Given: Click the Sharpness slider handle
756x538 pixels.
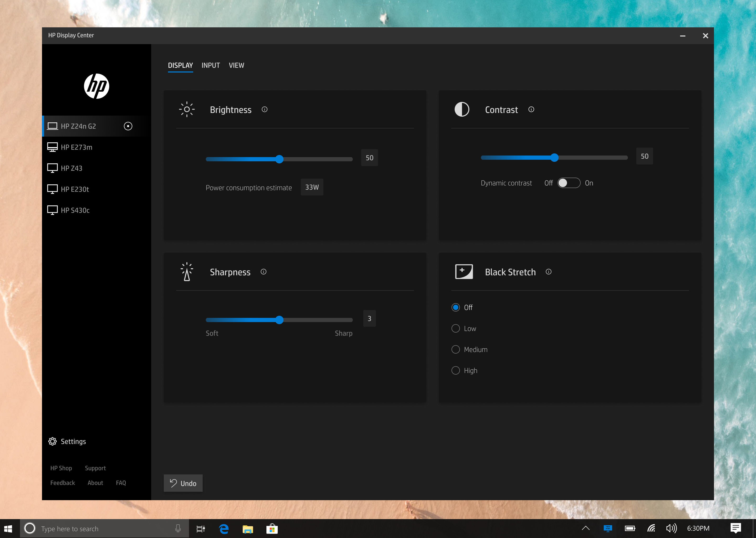Looking at the screenshot, I should (279, 320).
